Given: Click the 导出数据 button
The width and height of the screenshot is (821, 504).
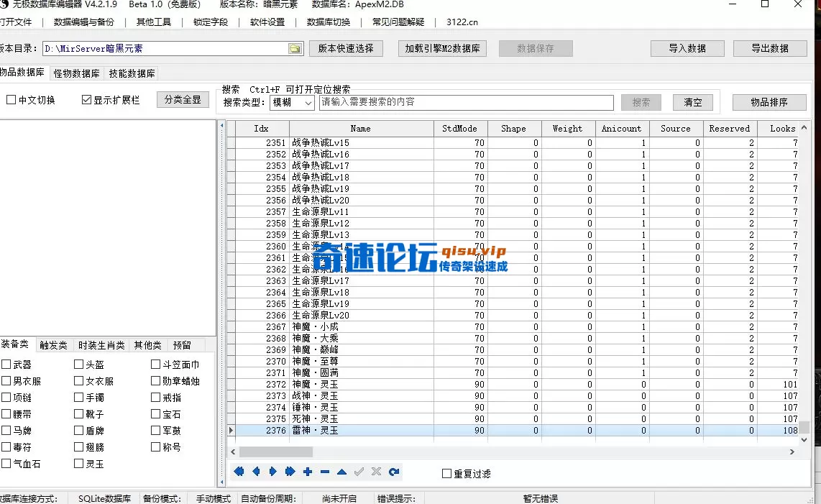Looking at the screenshot, I should [x=769, y=48].
